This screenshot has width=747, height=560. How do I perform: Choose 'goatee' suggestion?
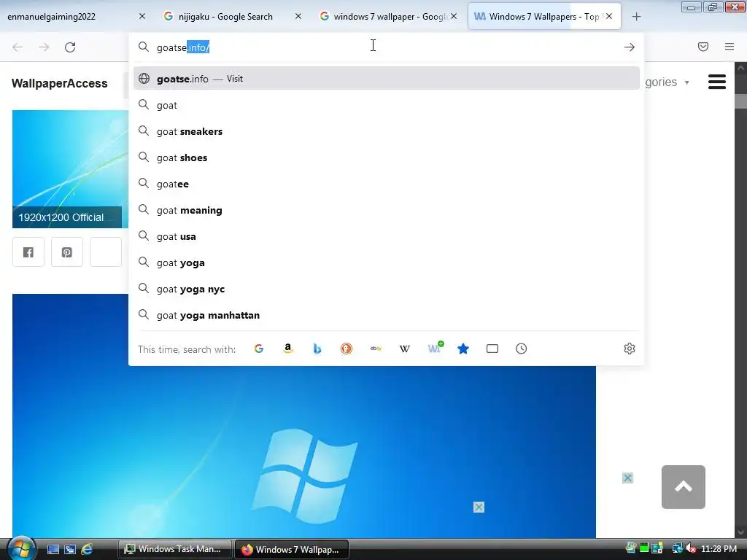click(387, 184)
